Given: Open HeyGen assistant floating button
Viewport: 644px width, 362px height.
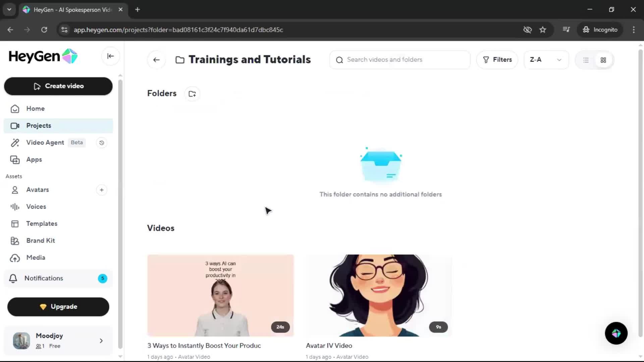Looking at the screenshot, I should (616, 333).
